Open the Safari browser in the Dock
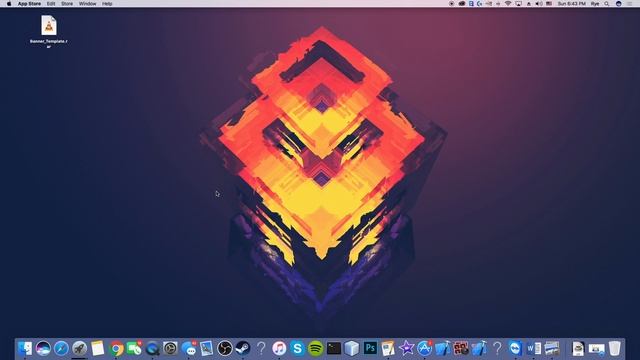 coord(61,348)
